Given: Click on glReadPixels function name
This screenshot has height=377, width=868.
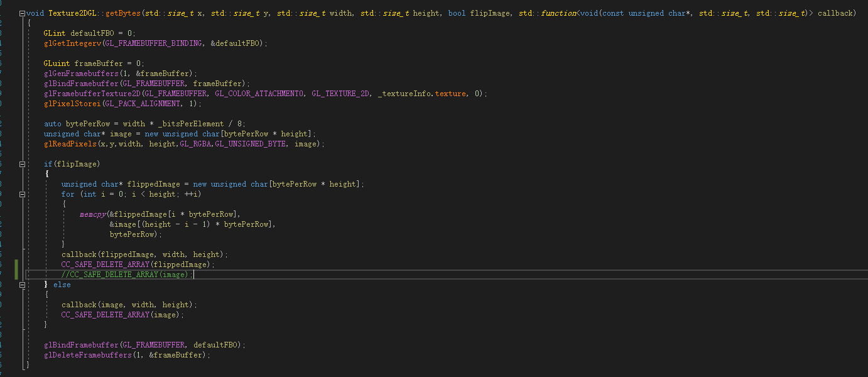Looking at the screenshot, I should point(70,144).
